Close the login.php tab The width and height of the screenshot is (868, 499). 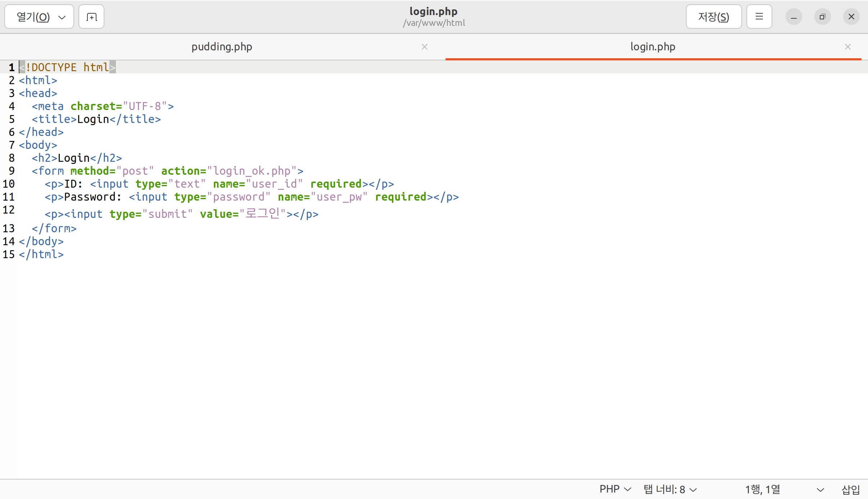(x=847, y=47)
